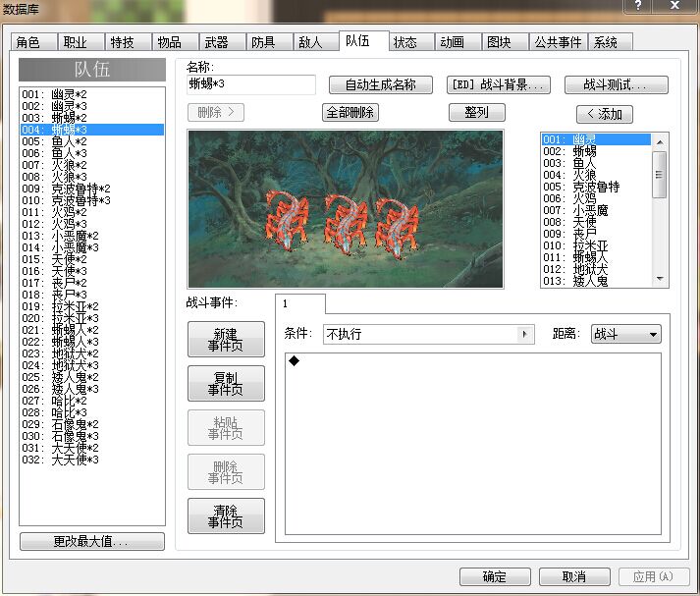Select troop 028: 哈比*3

tap(92, 412)
